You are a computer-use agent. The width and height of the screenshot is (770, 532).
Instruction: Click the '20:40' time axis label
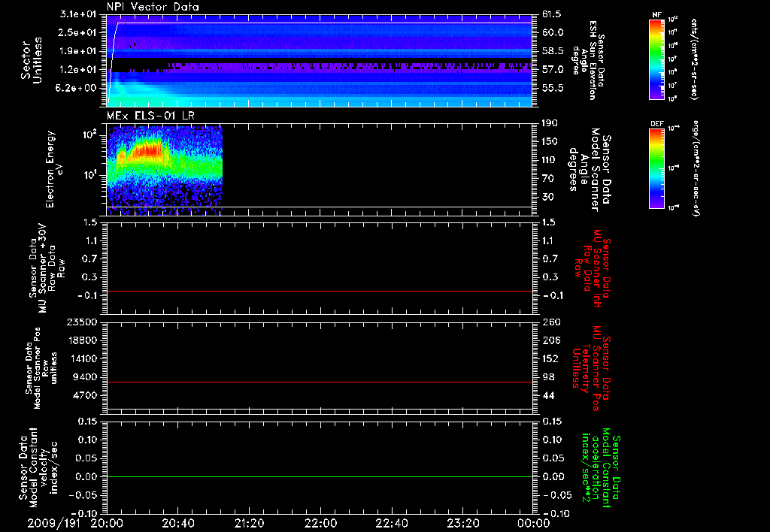coord(177,524)
